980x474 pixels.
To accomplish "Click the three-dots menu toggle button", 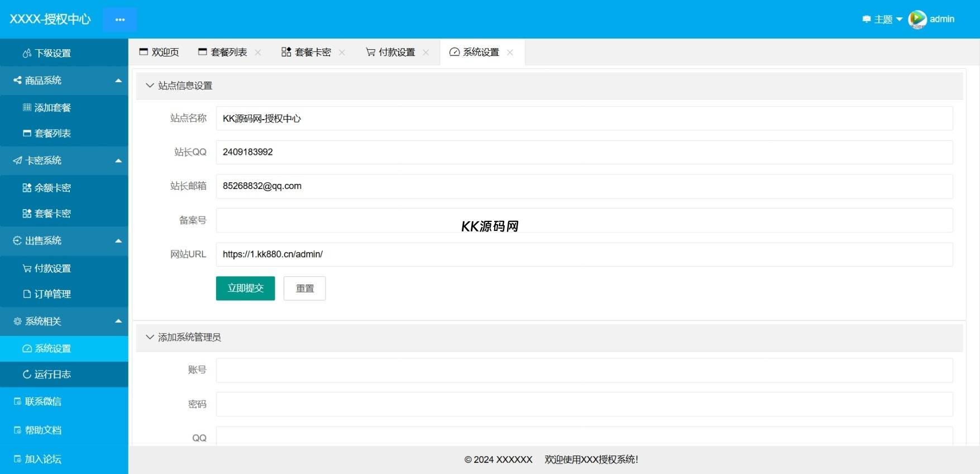I will [119, 20].
